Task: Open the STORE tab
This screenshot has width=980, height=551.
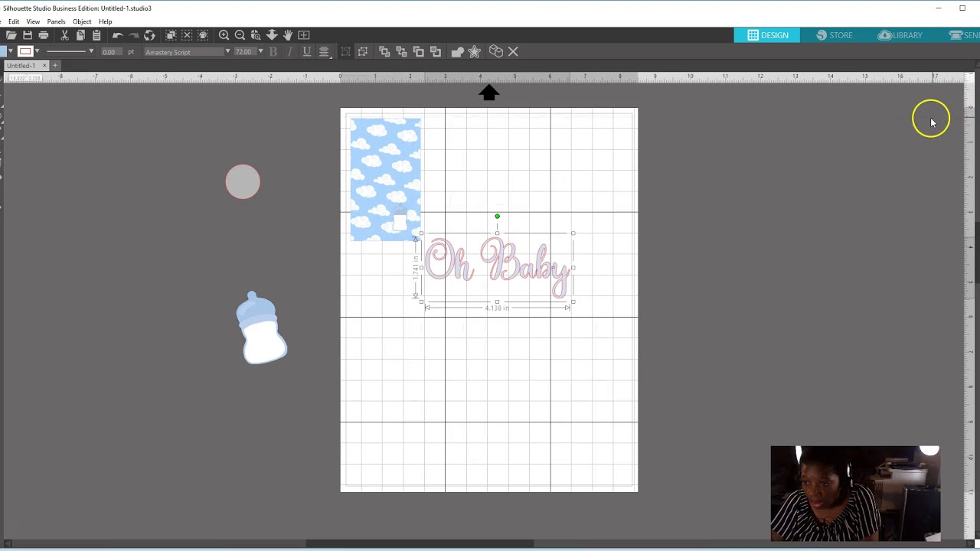Action: [x=834, y=35]
